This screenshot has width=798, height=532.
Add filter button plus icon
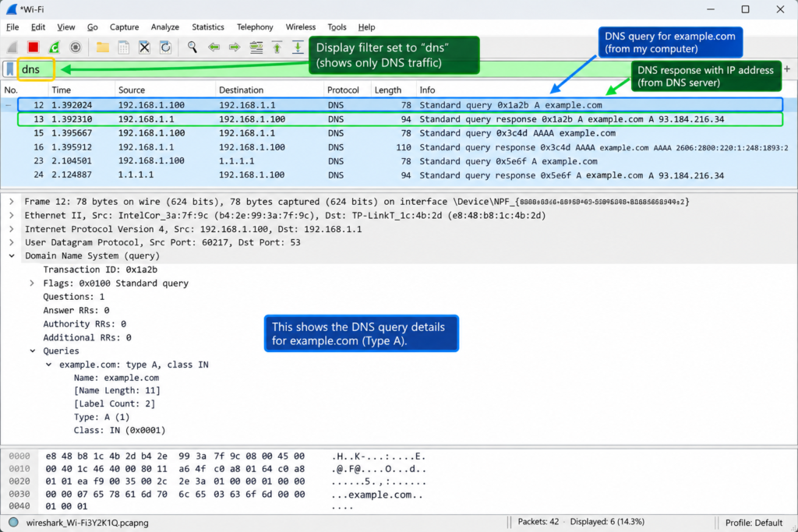tap(787, 69)
